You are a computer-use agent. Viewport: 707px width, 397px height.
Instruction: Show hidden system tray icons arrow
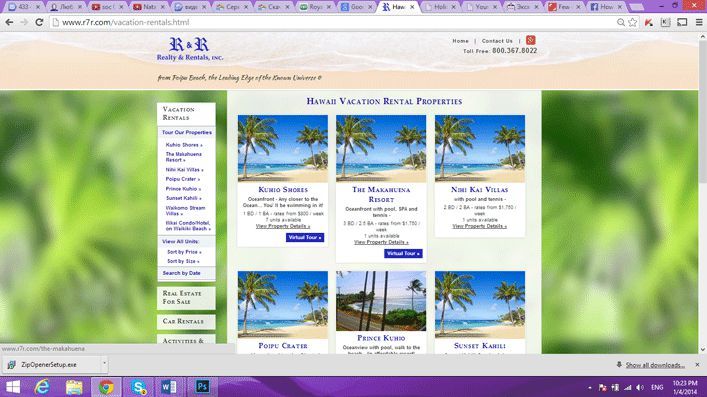[x=590, y=388]
